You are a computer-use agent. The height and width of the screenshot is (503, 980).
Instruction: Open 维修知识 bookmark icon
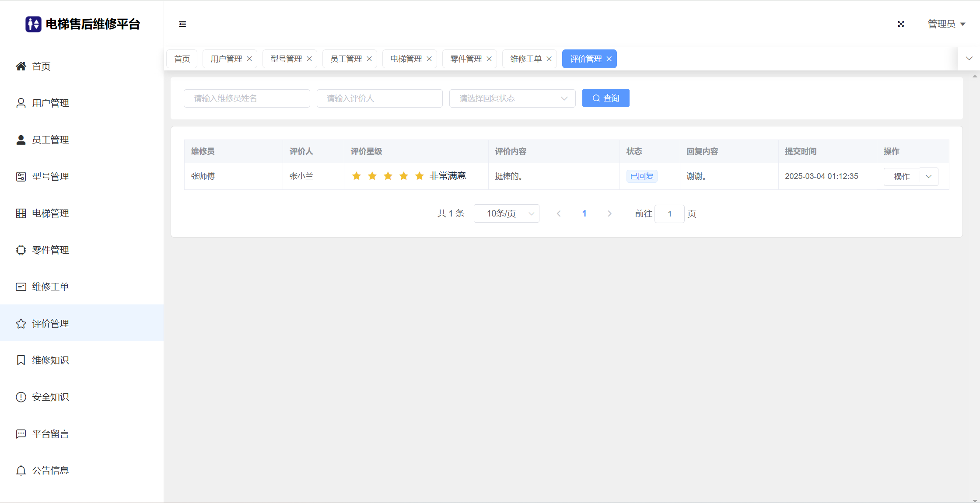(21, 360)
